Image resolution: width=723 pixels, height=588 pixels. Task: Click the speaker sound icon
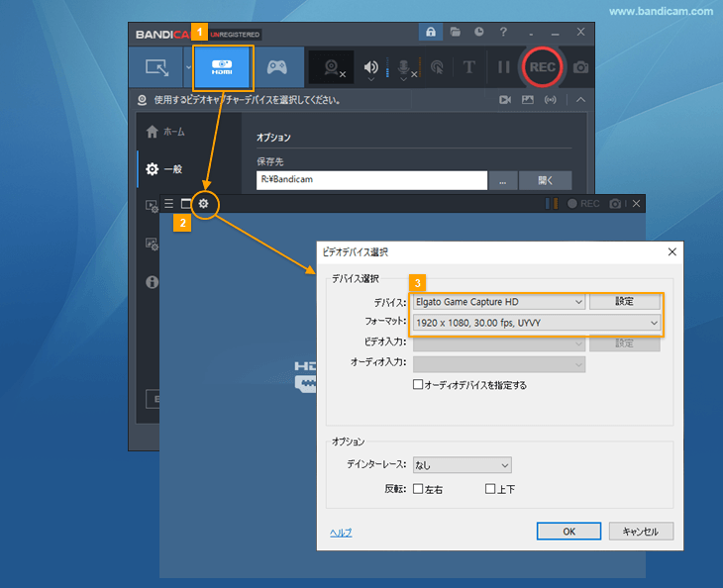point(370,67)
